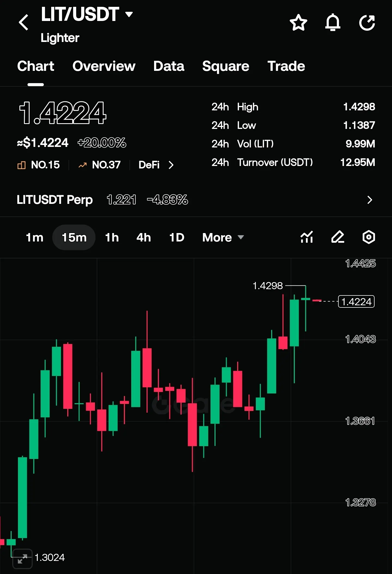392x574 pixels.
Task: Open chart settings hexagon icon
Action: tap(369, 237)
